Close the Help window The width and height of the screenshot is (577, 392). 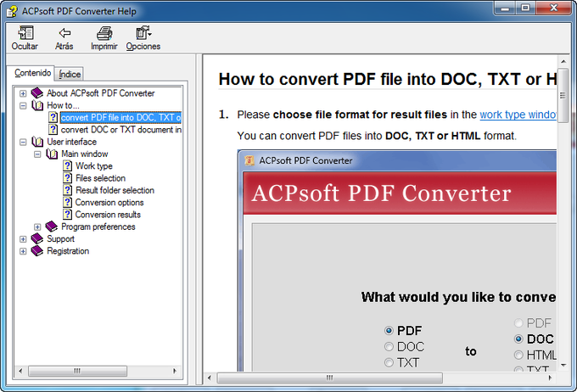click(553, 8)
